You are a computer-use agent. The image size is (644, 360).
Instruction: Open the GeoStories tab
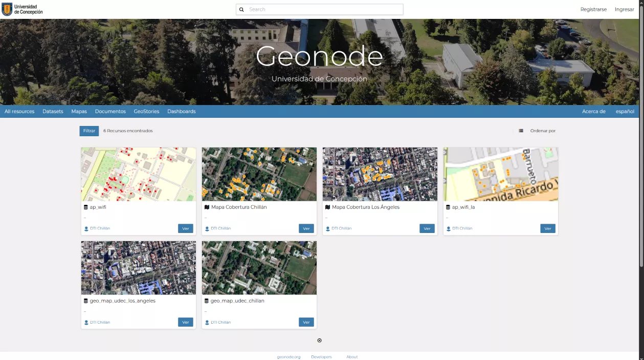click(x=146, y=112)
